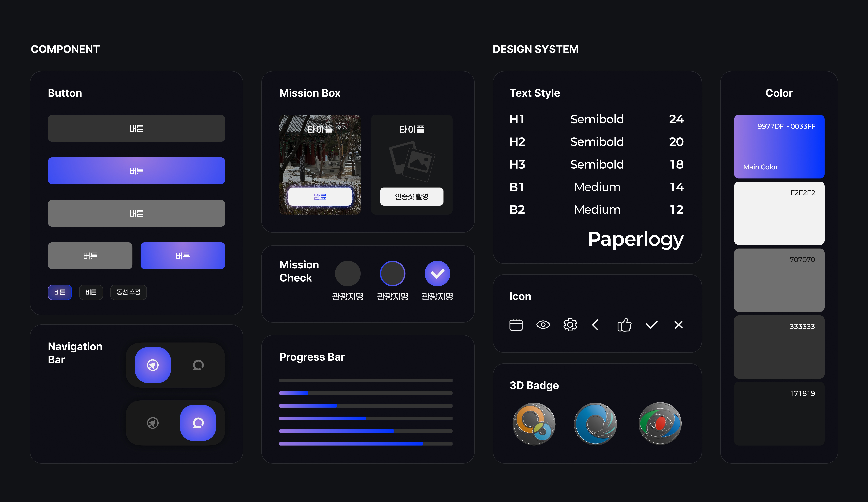Click the H3 text style label
868x502 pixels.
pos(517,165)
